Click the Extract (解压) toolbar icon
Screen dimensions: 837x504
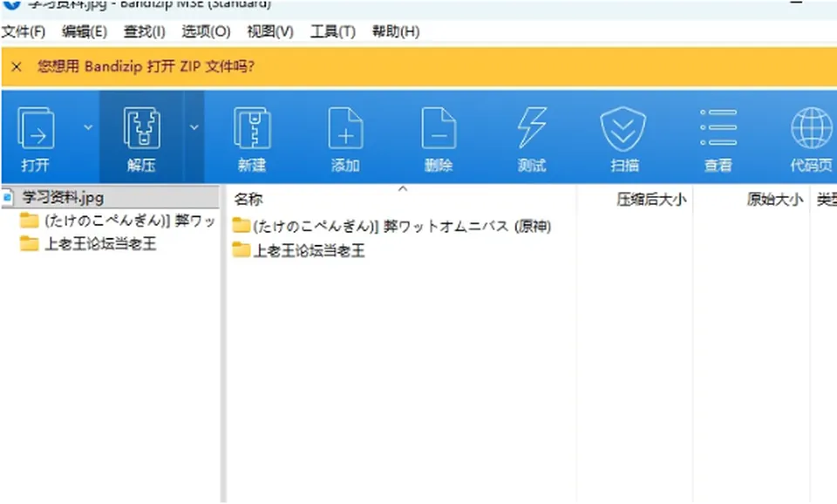(141, 128)
